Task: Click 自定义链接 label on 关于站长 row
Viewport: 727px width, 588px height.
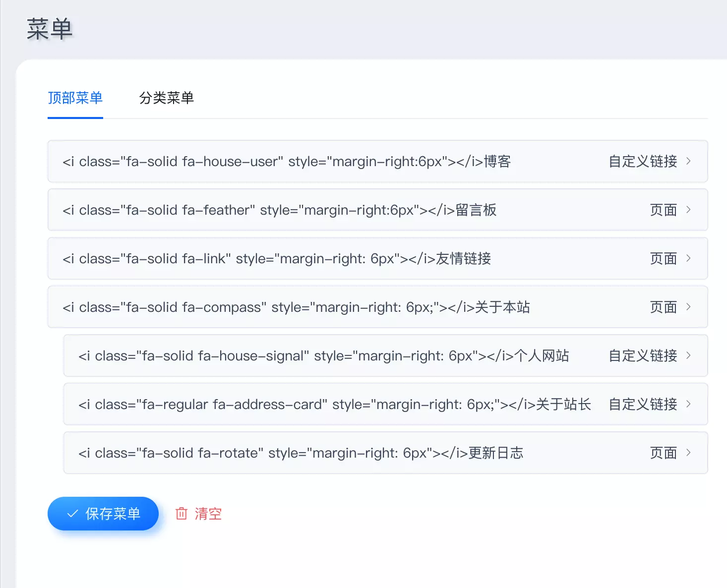Action: (643, 405)
